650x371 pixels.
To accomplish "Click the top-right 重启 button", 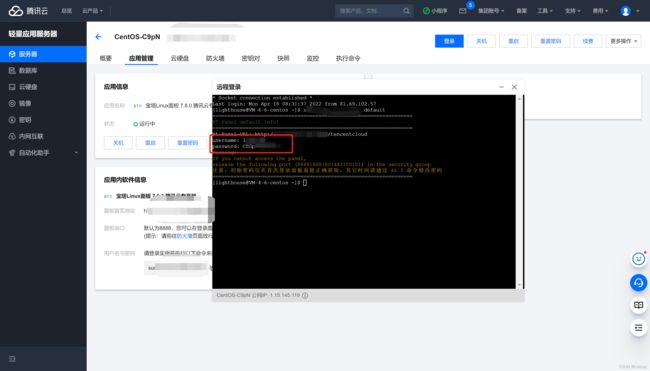I will [514, 41].
